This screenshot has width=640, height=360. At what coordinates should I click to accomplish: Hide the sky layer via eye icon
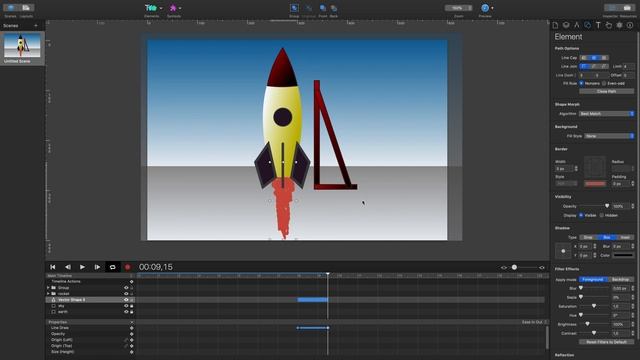click(126, 306)
